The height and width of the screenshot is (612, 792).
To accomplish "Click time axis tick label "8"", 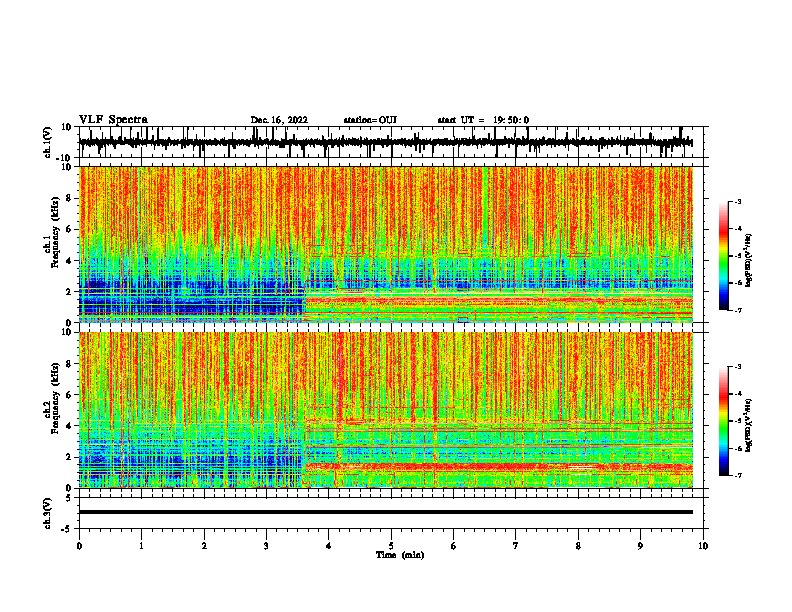I will click(578, 546).
